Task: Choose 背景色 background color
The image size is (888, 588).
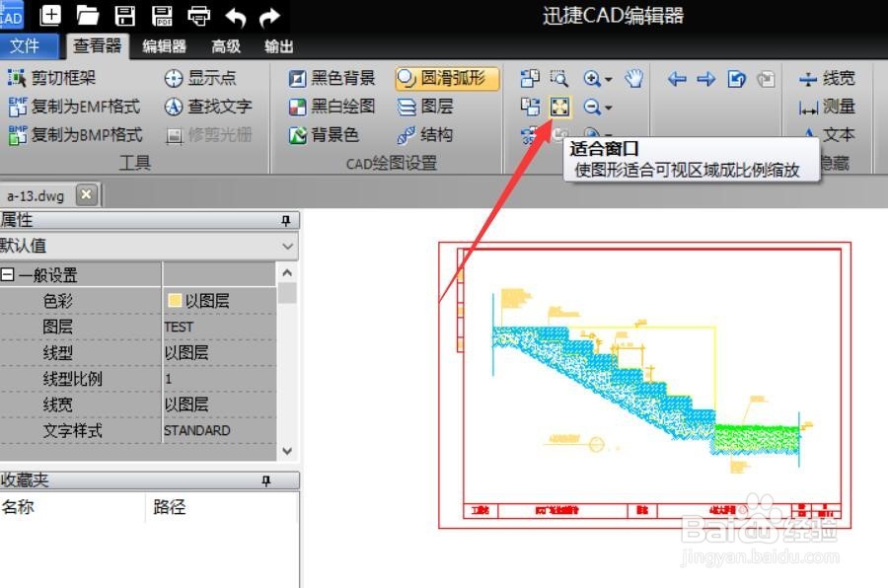Action: click(324, 135)
